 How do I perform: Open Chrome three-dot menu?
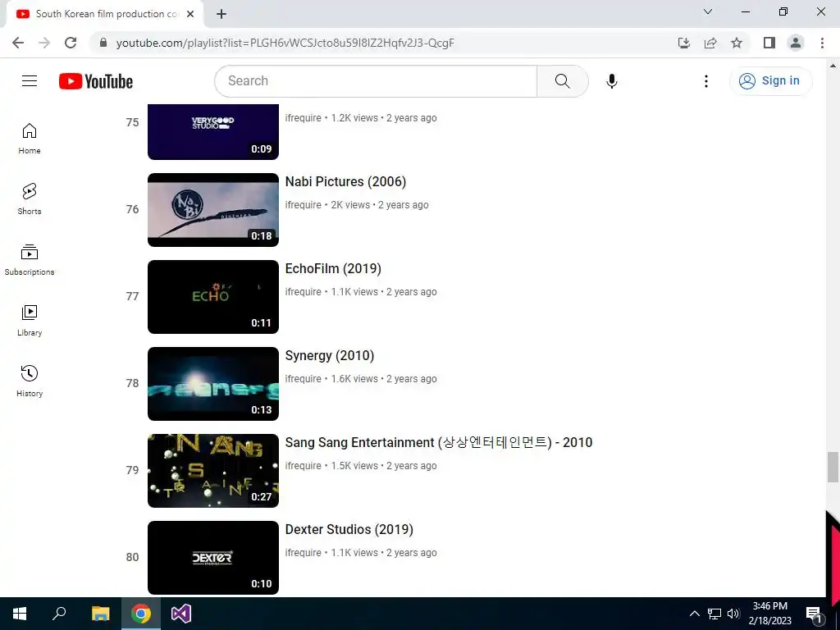pyautogui.click(x=822, y=43)
